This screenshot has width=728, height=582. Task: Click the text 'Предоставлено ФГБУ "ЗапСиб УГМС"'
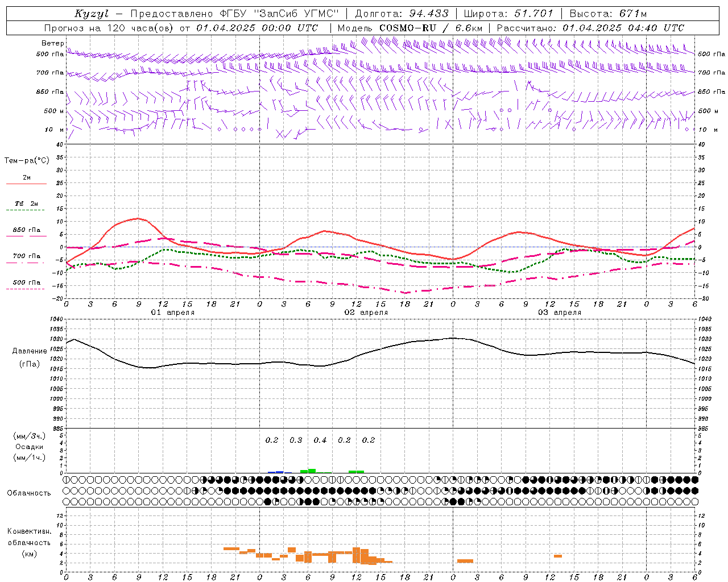point(234,14)
